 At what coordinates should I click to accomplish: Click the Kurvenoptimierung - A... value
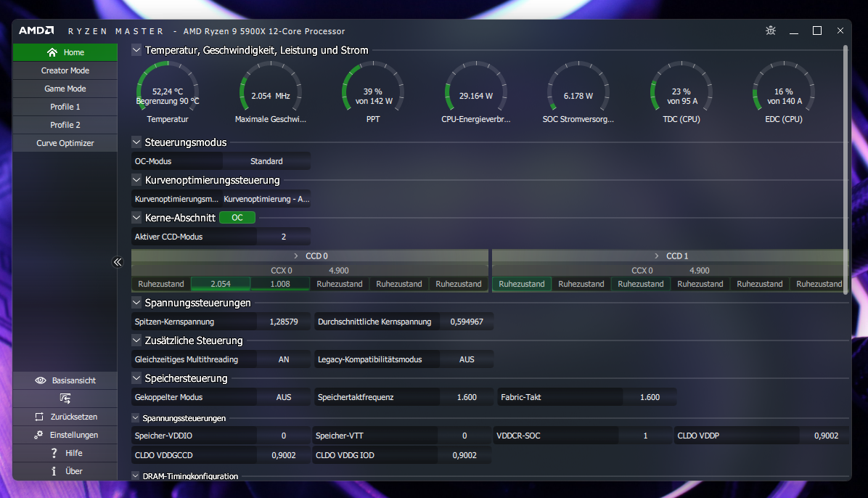coord(266,199)
